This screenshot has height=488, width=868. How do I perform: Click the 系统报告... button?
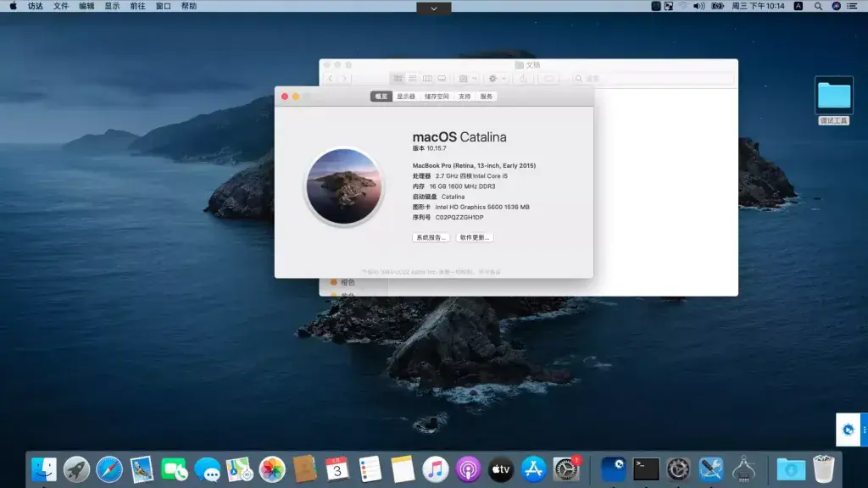coord(431,237)
